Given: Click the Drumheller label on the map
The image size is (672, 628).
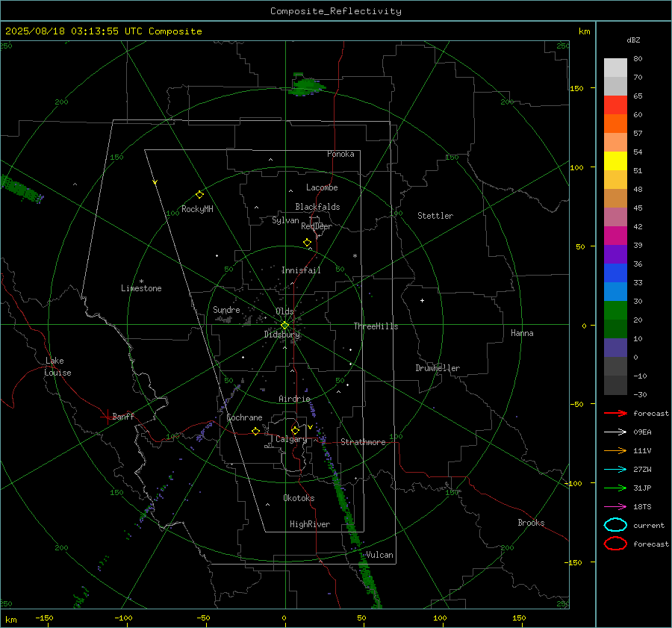Looking at the screenshot, I should coord(438,368).
